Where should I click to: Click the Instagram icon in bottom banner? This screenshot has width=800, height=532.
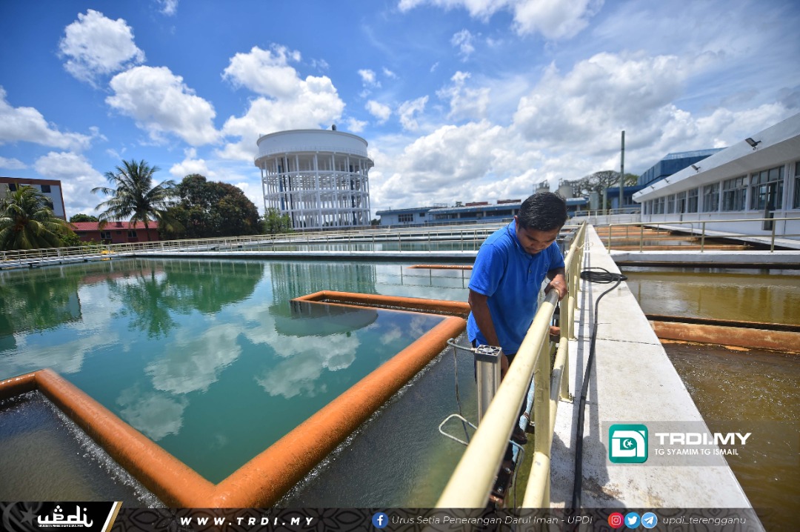616,520
